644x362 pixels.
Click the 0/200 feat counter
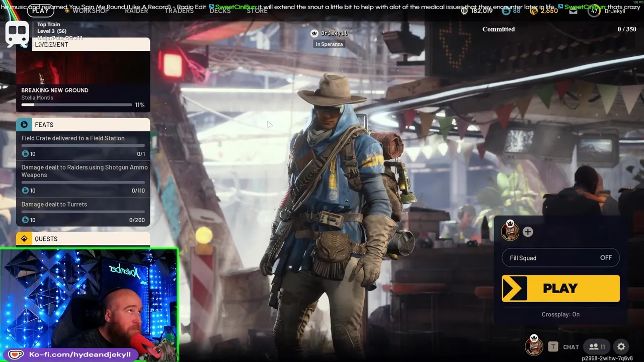[x=137, y=220]
